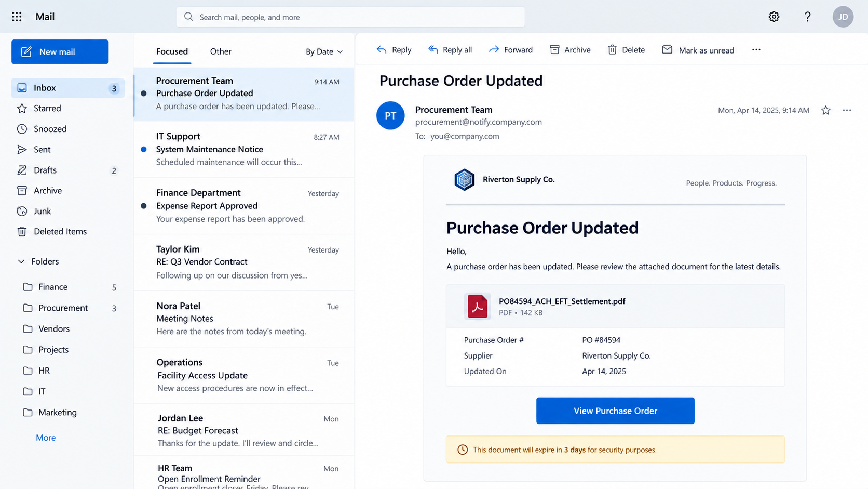Open Jordan Lee Budget Forecast email
The image size is (868, 489).
click(244, 430)
